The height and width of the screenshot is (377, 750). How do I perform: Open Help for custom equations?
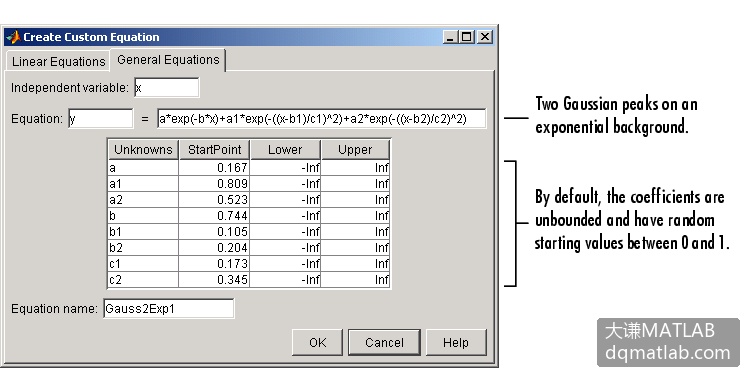456,343
